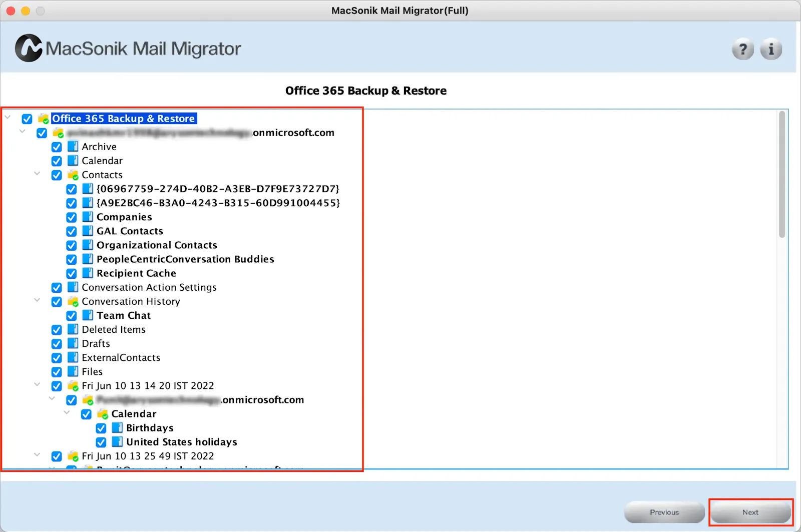Collapse the first onmicrosoft.com account node

tap(23, 132)
